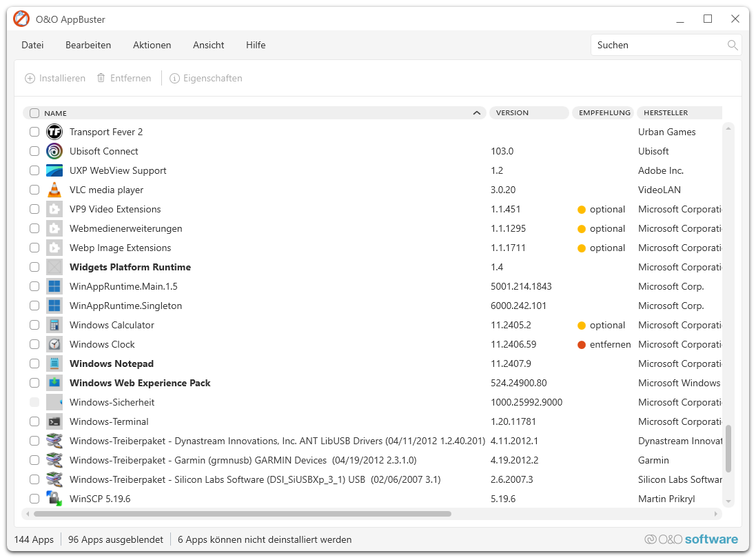756x558 pixels.
Task: Click the Dynastream ANT LibUSB driver package icon
Action: tap(54, 441)
